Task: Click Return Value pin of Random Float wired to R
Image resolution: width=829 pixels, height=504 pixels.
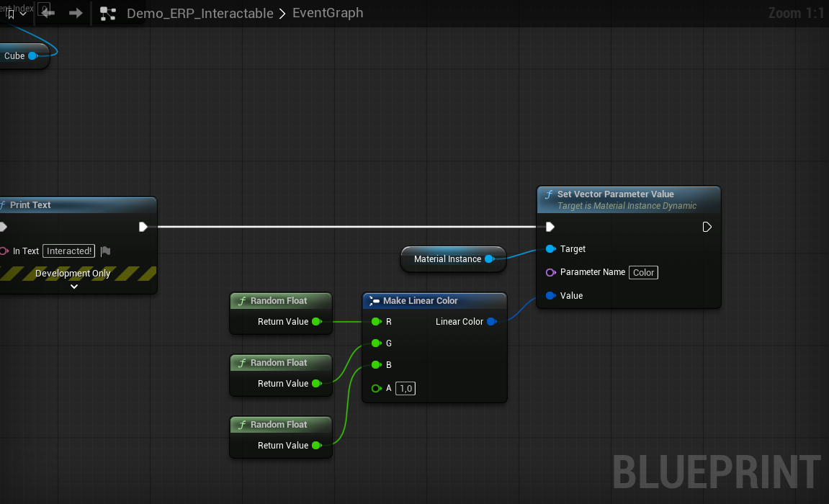Action: [317, 322]
